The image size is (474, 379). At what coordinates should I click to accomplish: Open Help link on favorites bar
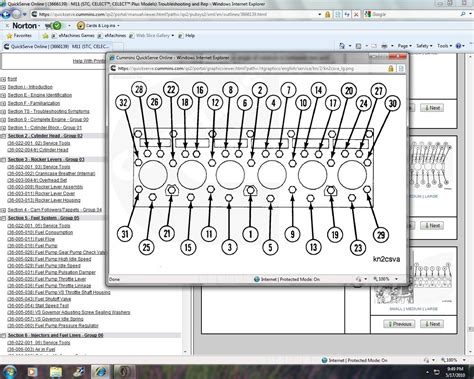click(186, 35)
